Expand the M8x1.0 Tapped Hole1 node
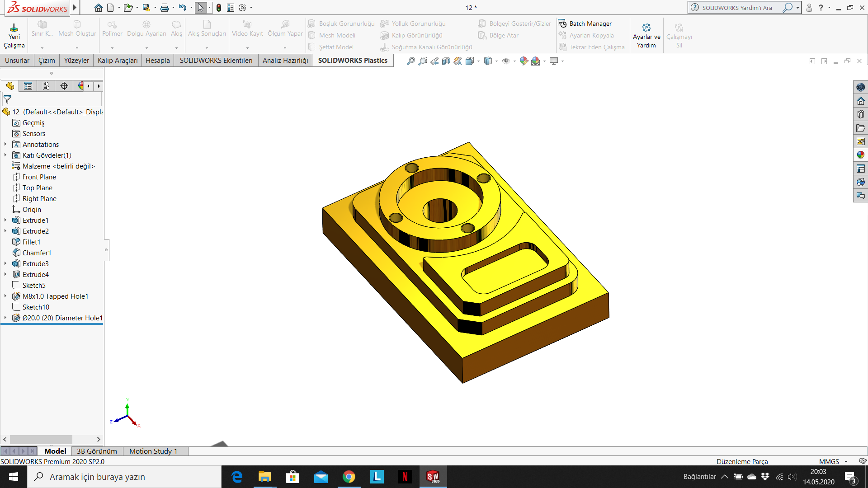 coord(5,296)
